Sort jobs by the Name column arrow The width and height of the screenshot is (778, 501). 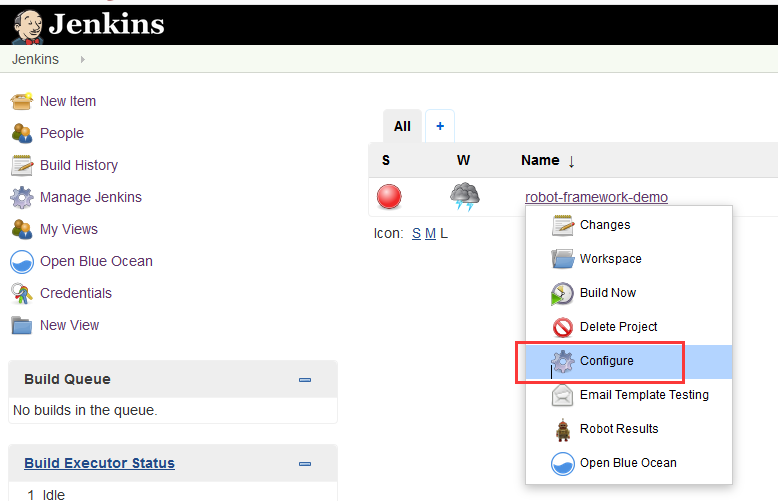(x=572, y=161)
